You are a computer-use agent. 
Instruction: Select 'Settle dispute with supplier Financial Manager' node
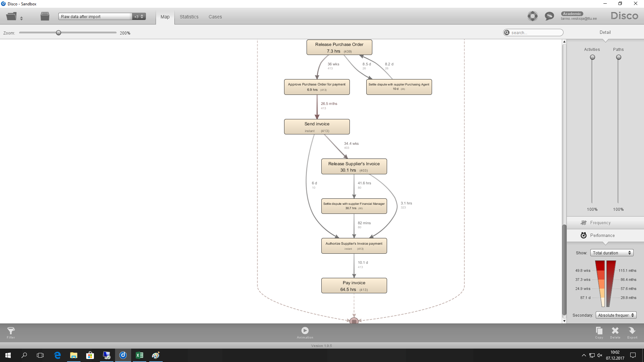354,206
